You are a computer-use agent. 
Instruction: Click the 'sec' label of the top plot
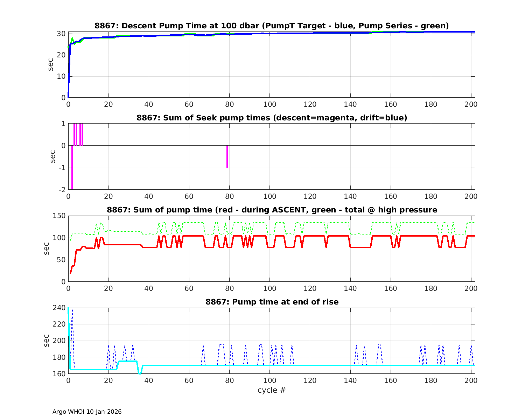(x=51, y=65)
